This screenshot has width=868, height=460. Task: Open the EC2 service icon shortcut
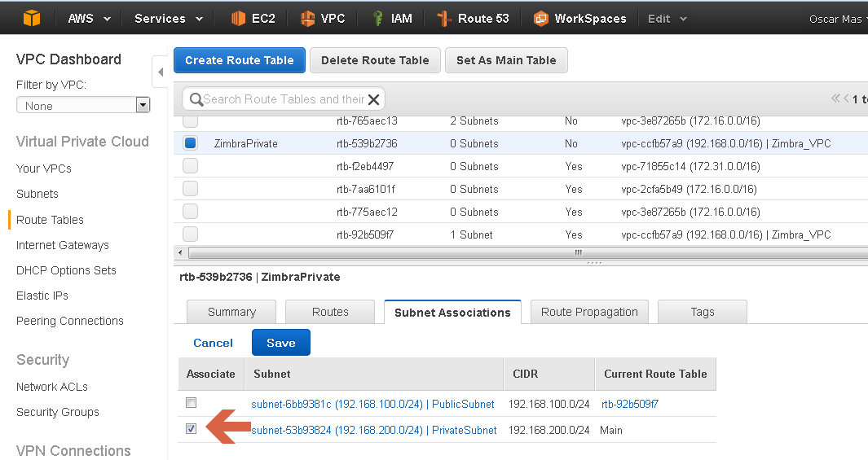pyautogui.click(x=238, y=18)
